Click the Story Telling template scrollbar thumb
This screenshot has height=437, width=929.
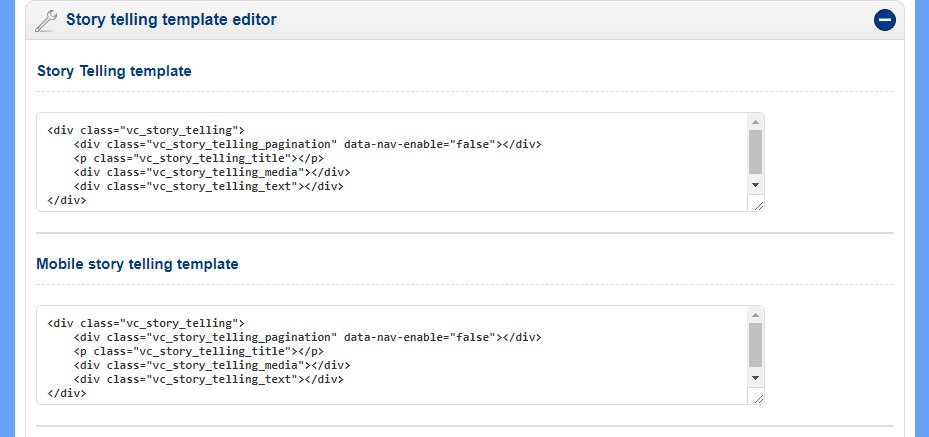click(755, 152)
